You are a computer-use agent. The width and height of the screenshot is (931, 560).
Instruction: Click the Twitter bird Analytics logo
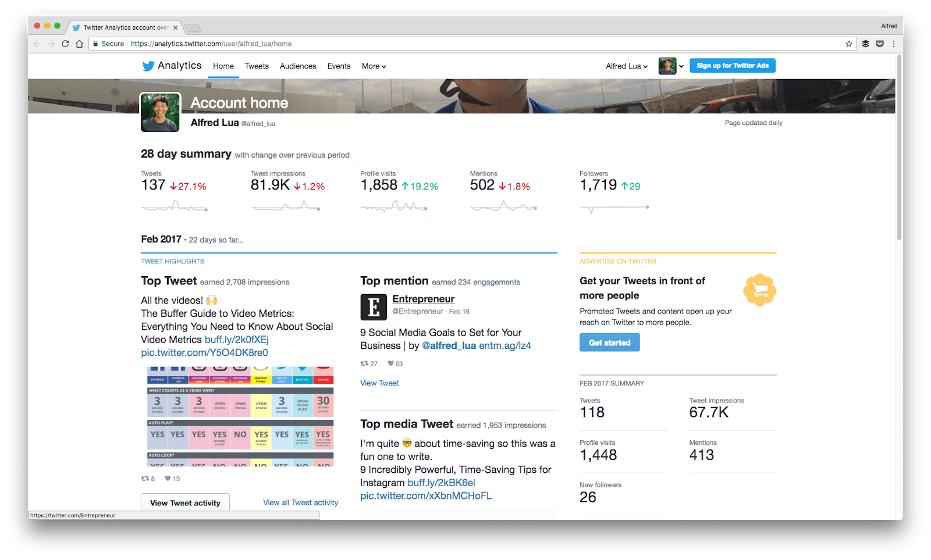coord(172,66)
